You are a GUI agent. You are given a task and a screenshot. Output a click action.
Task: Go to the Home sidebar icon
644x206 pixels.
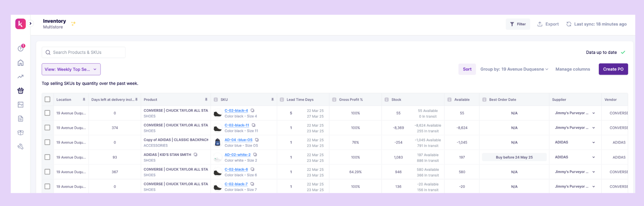pyautogui.click(x=20, y=63)
